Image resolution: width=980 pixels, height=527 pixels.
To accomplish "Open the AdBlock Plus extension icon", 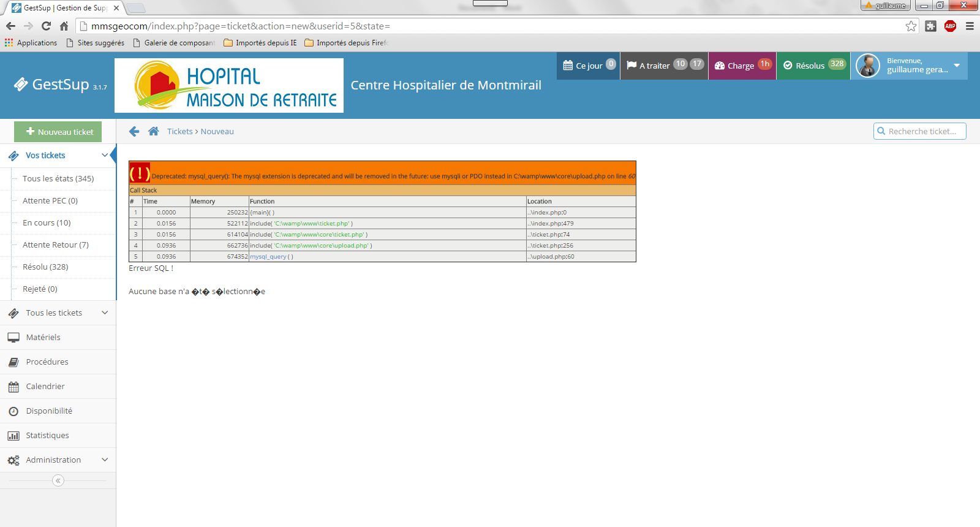I will point(950,26).
